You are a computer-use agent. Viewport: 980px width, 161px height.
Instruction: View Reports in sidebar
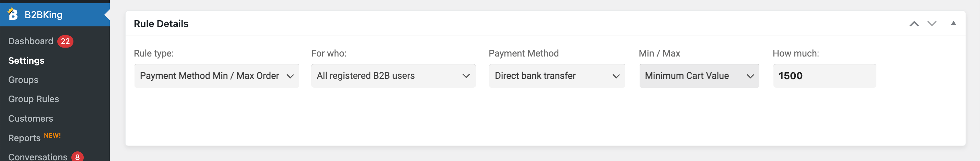point(24,138)
